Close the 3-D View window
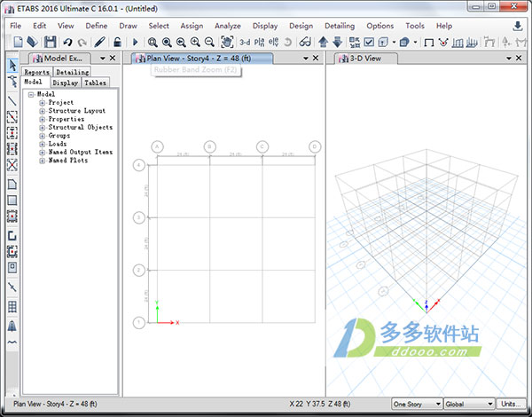 pos(519,58)
